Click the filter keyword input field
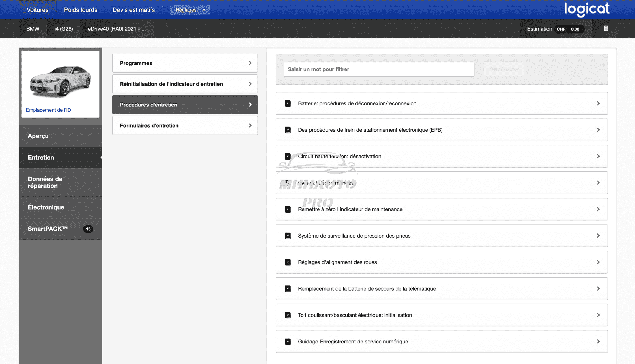The width and height of the screenshot is (635, 364). coord(379,69)
